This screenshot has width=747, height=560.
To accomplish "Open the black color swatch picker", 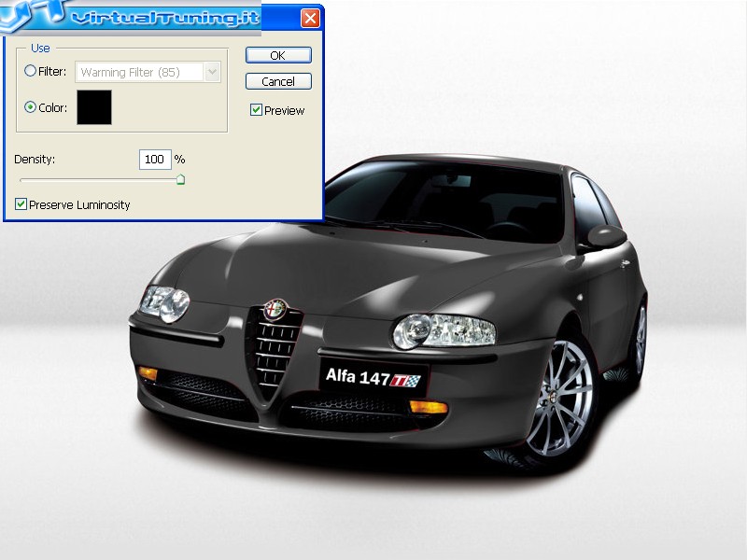I will tap(94, 107).
